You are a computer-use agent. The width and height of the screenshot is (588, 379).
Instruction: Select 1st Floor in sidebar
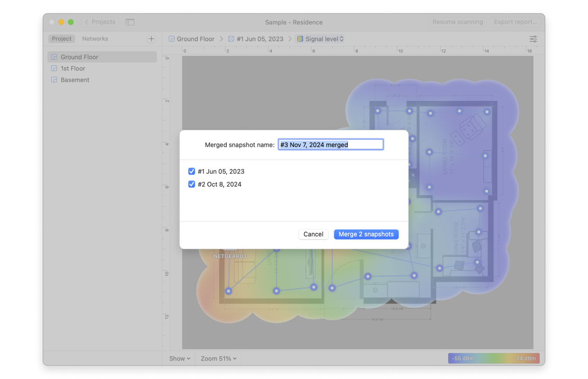(x=102, y=68)
